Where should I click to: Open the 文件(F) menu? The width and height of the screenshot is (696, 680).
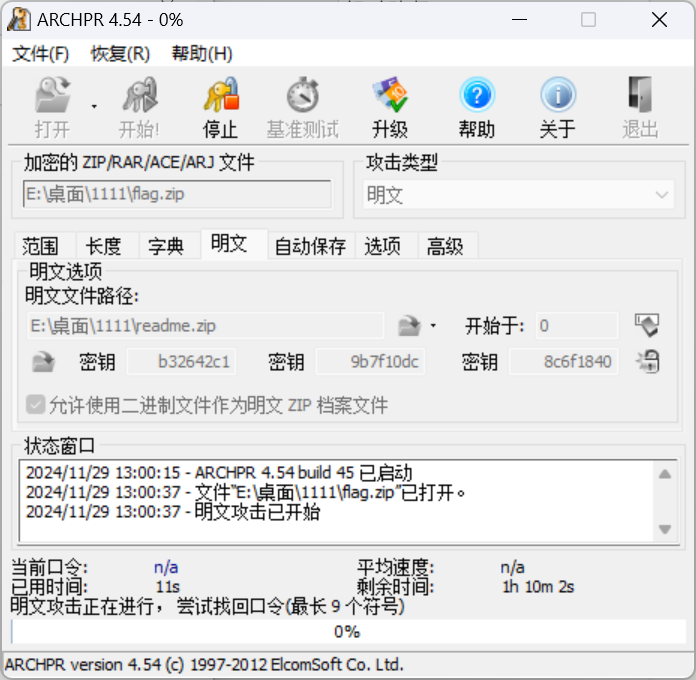(x=40, y=54)
